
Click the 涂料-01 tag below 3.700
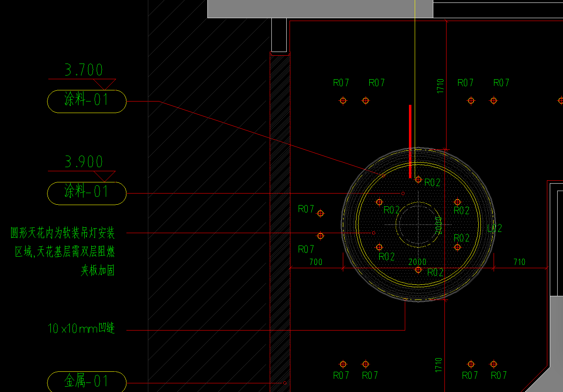(x=87, y=101)
